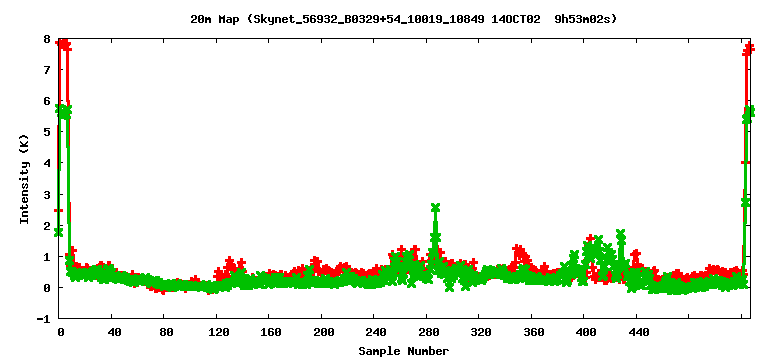Click the red spike at far right edge
This screenshot has height=360, width=768.
pos(748,49)
